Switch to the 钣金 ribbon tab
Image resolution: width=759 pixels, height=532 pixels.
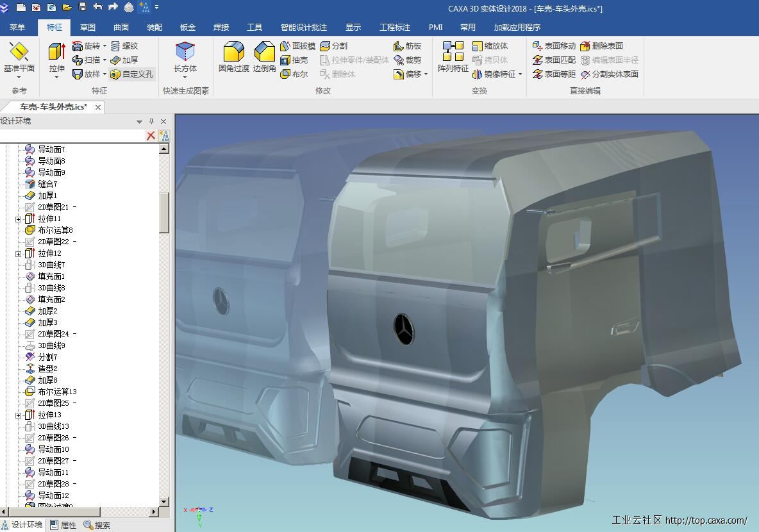[188, 27]
